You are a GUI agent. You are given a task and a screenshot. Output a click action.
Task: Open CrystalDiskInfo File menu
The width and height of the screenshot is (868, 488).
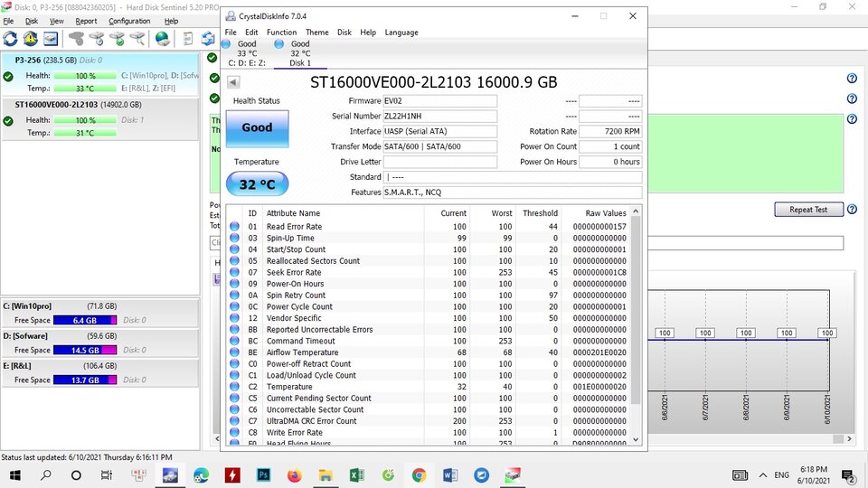pos(231,33)
